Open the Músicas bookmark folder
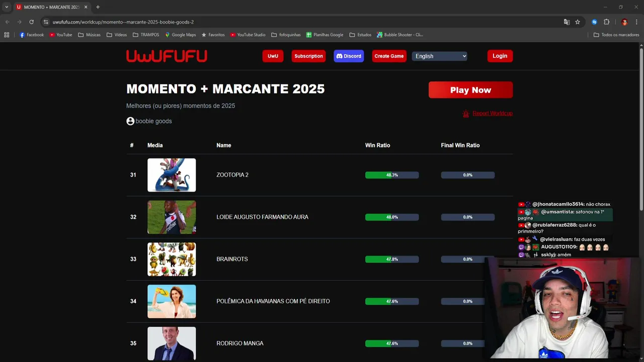 [89, 35]
